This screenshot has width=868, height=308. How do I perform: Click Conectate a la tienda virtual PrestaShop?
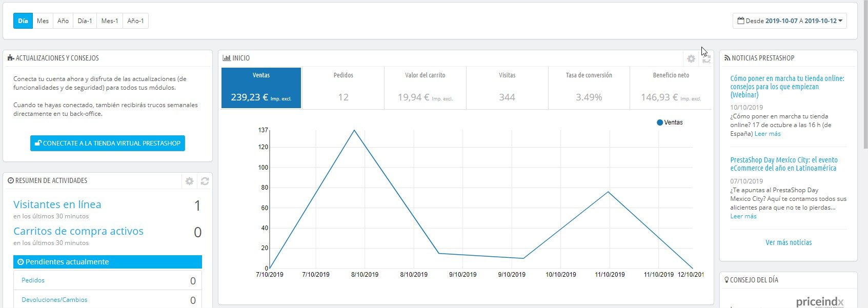coord(108,143)
